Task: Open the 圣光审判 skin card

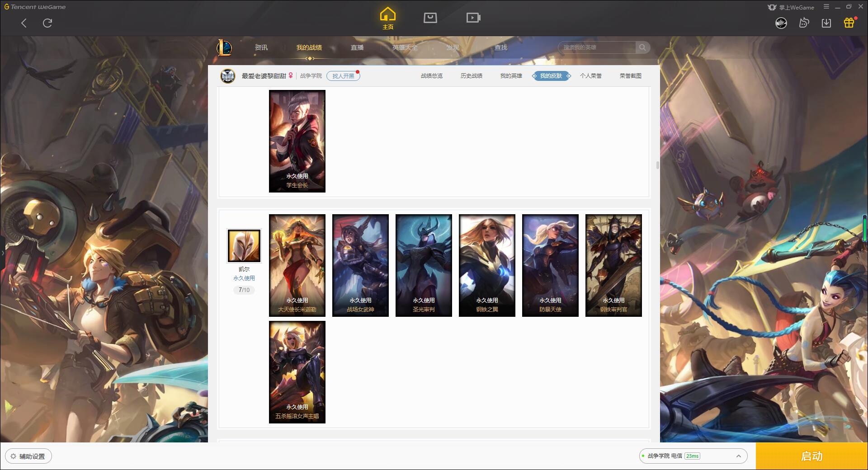Action: click(x=424, y=265)
